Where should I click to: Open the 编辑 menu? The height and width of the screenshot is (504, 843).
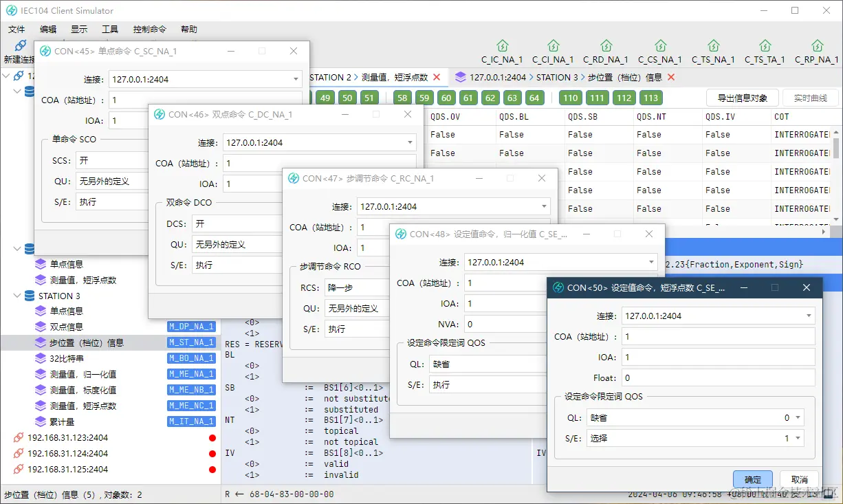coord(48,30)
